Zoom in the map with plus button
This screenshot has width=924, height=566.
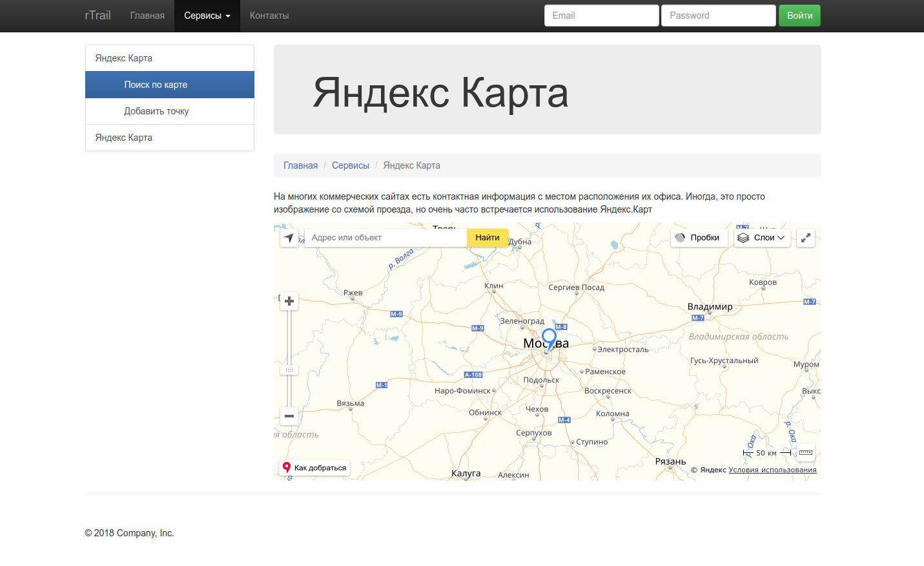tap(289, 301)
